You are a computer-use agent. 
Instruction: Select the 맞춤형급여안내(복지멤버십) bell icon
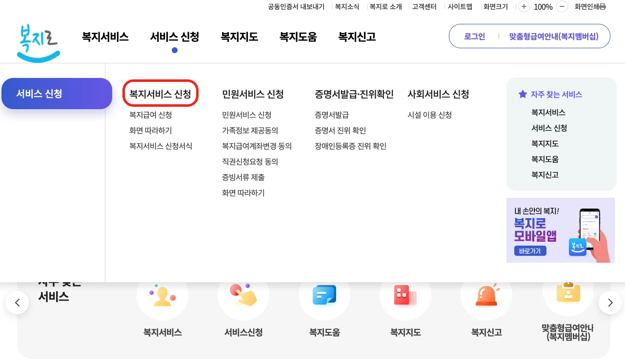(567, 295)
